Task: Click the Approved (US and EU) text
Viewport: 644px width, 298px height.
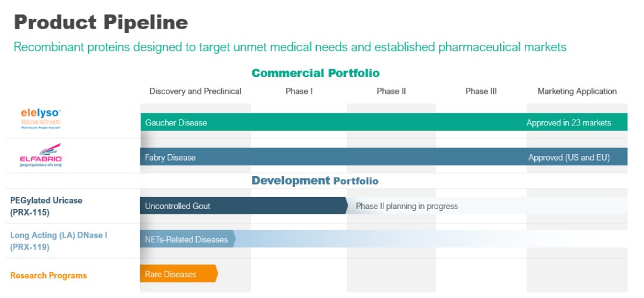Action: [x=569, y=158]
